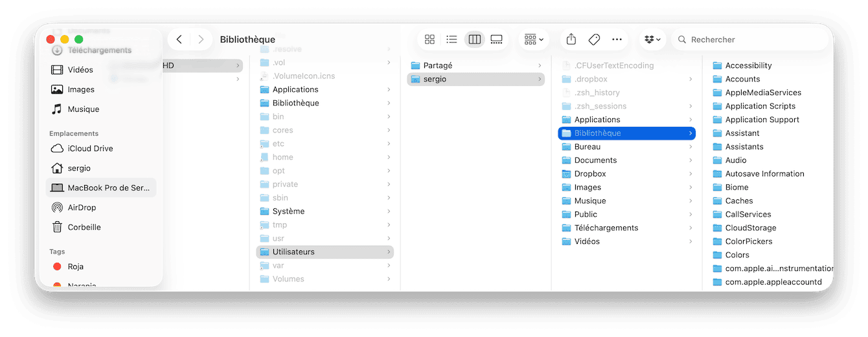Viewport: 868px width, 337px height.
Task: Click the Share toolbar icon
Action: (571, 39)
